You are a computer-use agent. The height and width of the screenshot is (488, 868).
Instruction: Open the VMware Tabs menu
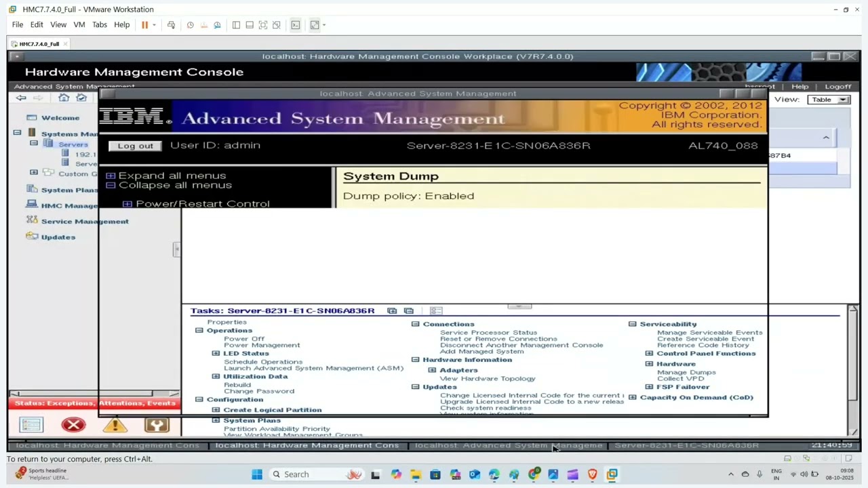[100, 25]
